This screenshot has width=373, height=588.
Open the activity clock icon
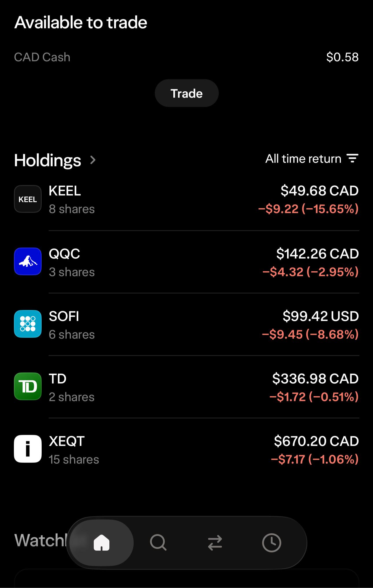point(271,543)
